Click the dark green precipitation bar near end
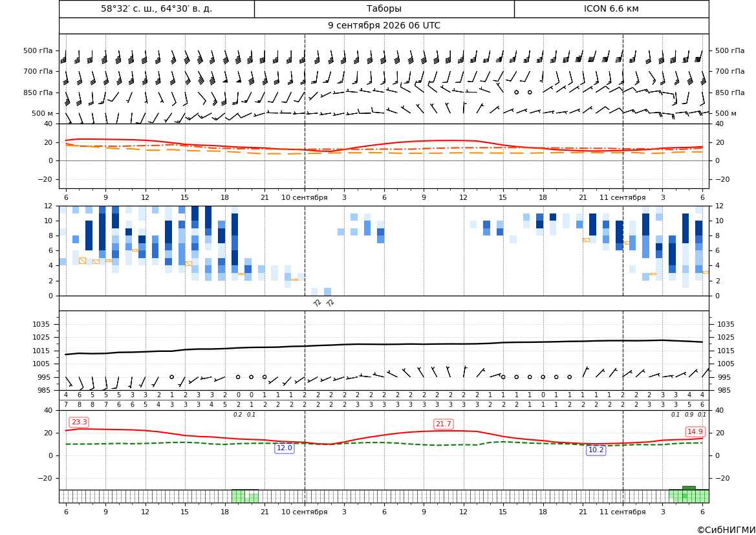The height and width of the screenshot is (535, 756). pyautogui.click(x=689, y=488)
